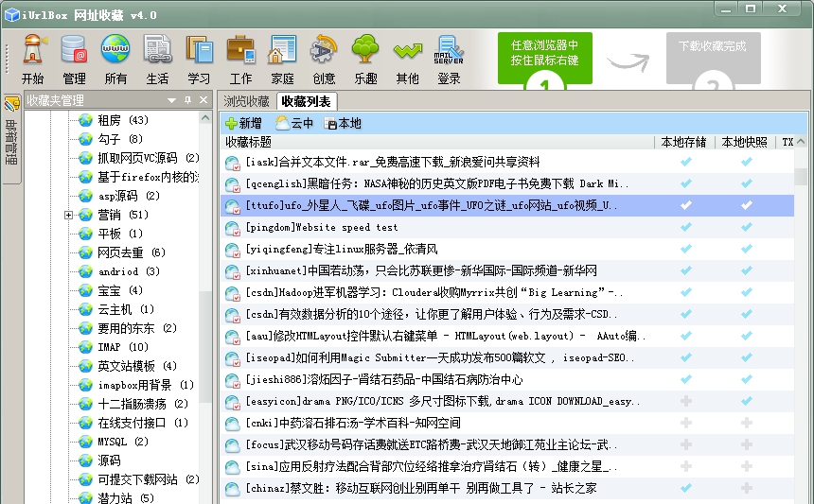Open the 抓取网页VC源码 folder
This screenshot has width=814, height=504.
[x=149, y=158]
